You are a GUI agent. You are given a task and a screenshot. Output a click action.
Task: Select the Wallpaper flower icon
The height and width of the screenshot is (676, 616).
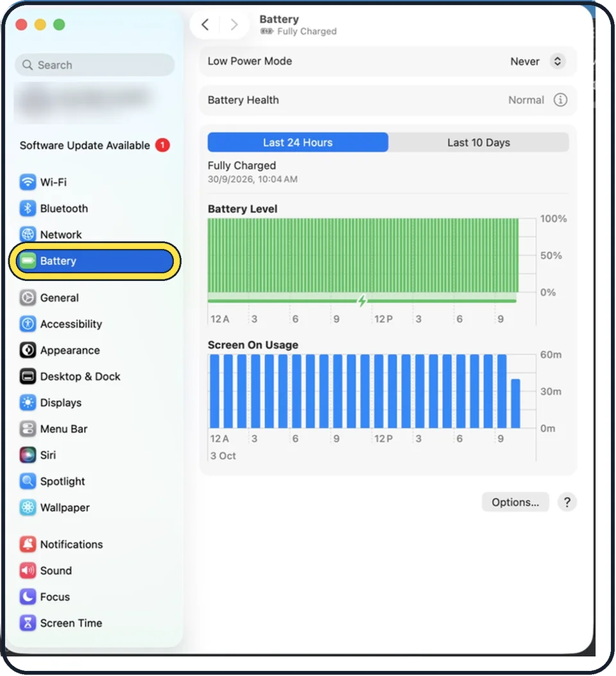[x=28, y=507]
